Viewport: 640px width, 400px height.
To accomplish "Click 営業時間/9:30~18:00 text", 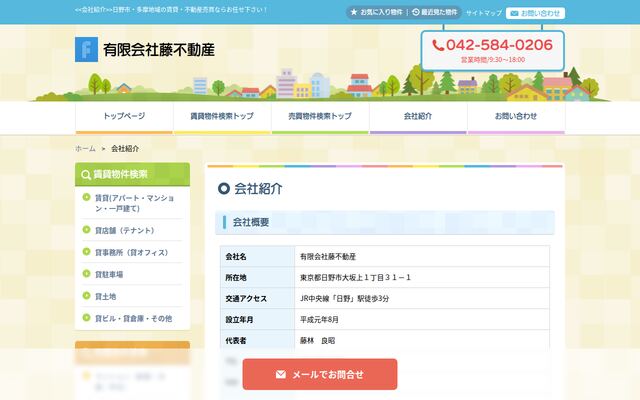I will coord(493,60).
